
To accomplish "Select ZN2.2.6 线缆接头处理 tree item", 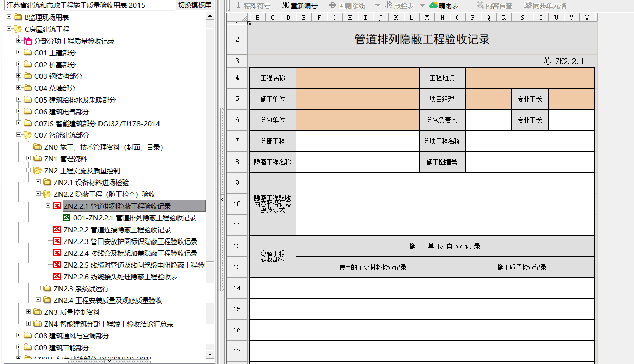I will pos(120,277).
